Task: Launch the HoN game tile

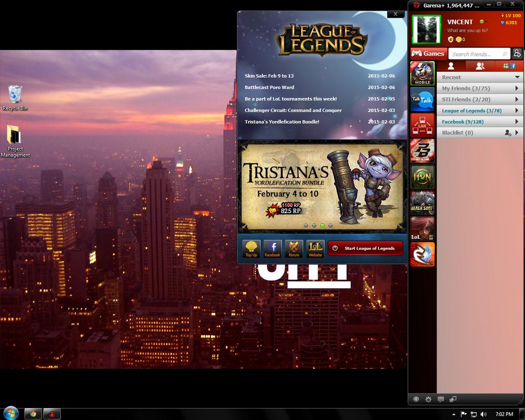Action: (422, 177)
